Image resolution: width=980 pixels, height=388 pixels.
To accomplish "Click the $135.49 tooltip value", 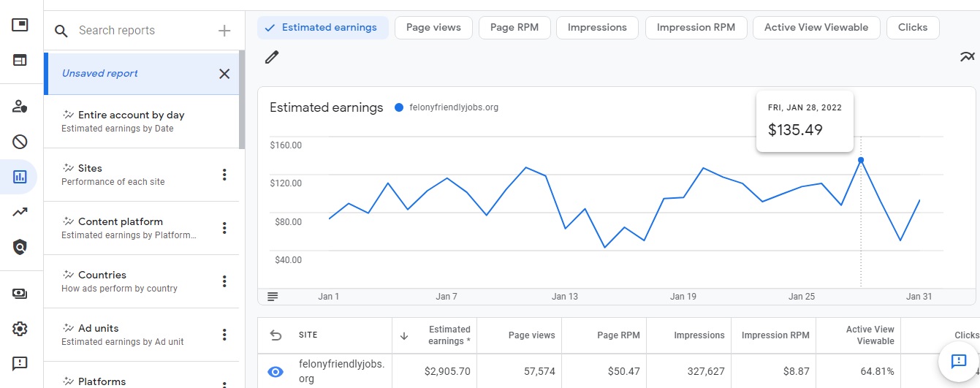I will click(795, 130).
